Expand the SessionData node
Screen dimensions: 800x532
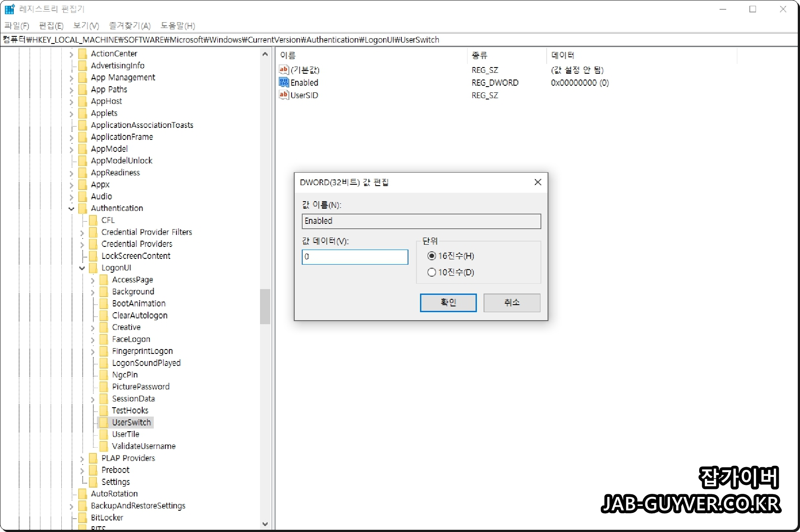tap(92, 399)
